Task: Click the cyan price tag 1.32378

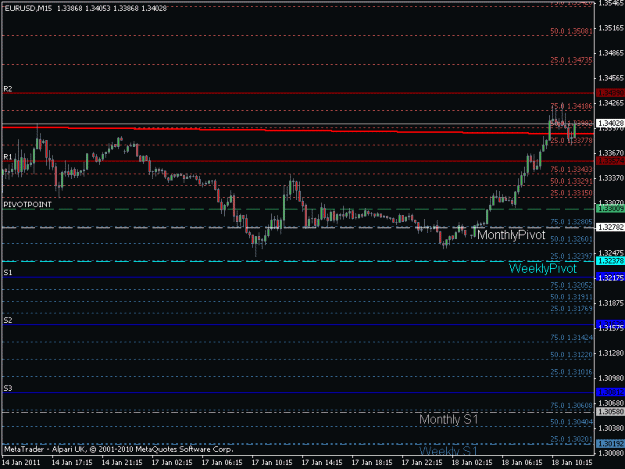Action: [610, 261]
